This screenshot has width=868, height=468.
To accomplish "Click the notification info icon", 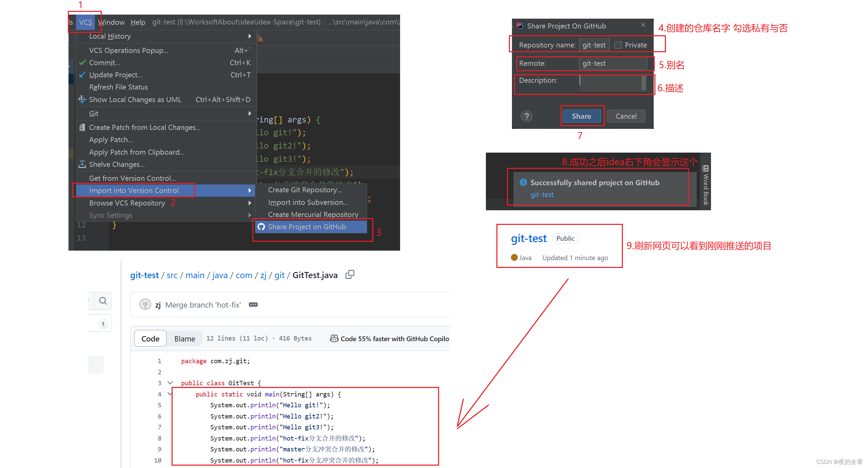I will click(x=523, y=182).
